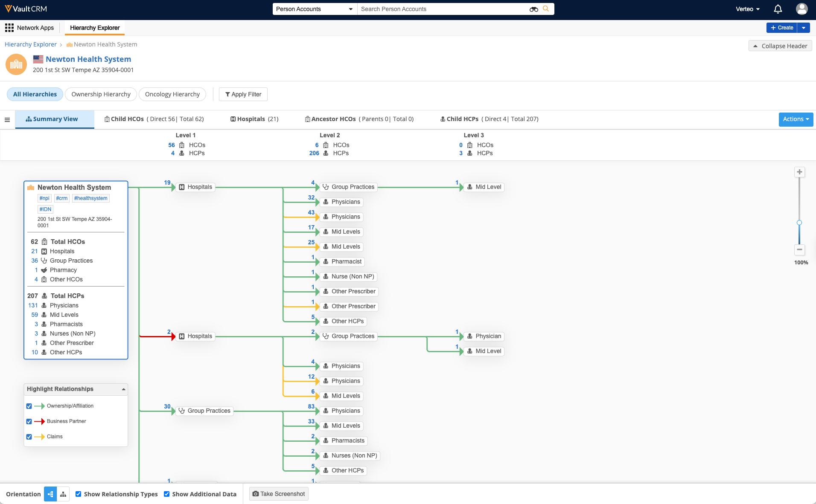Expand the Actions dropdown button
This screenshot has height=504, width=816.
click(x=796, y=119)
